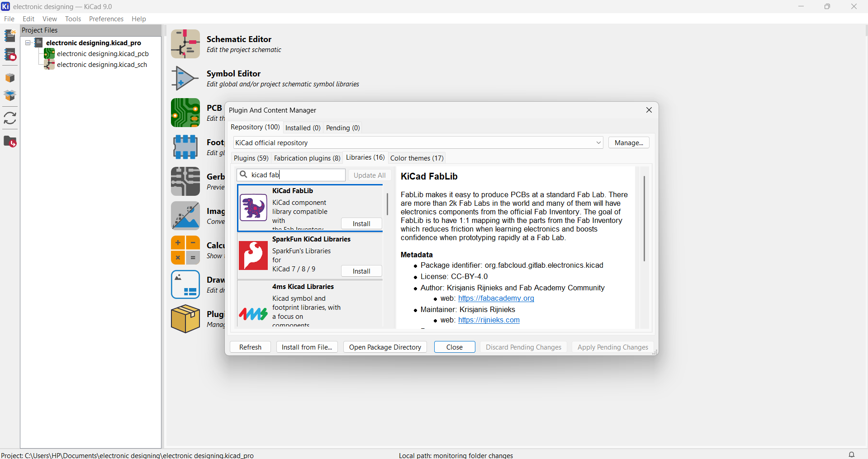The image size is (868, 459).
Task: Refresh the project tree with the arrows icon
Action: [10, 118]
